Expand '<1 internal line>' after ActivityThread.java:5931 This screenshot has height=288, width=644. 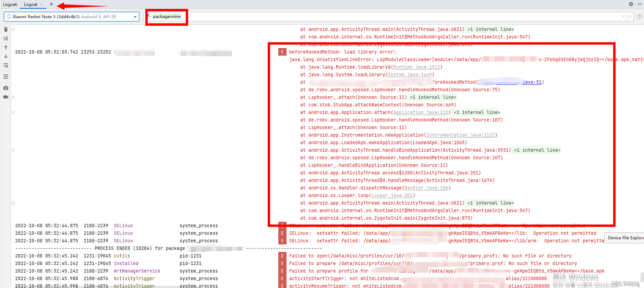(x=537, y=150)
